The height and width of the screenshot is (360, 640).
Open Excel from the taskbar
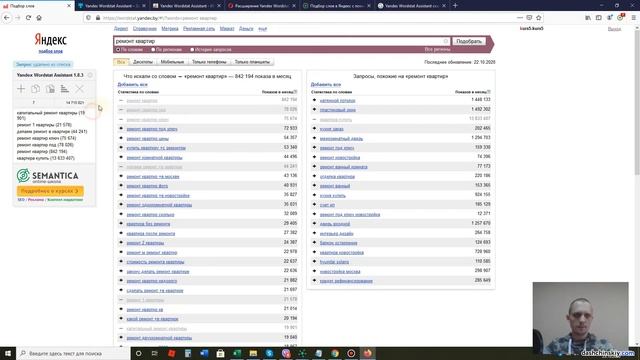pos(237,353)
